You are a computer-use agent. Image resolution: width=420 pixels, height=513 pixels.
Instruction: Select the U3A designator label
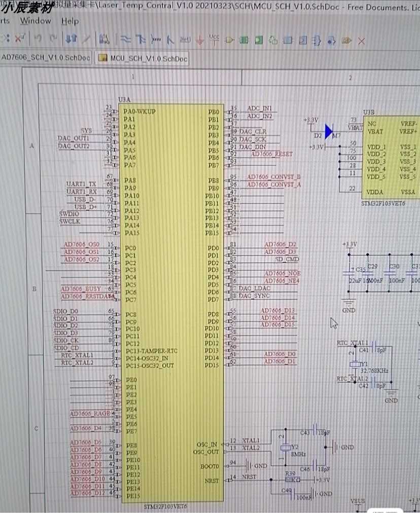pyautogui.click(x=124, y=99)
